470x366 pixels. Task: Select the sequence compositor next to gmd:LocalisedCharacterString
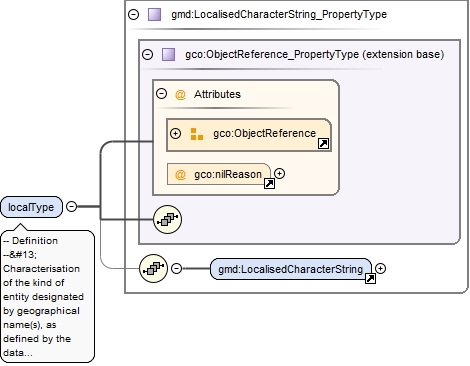click(153, 268)
